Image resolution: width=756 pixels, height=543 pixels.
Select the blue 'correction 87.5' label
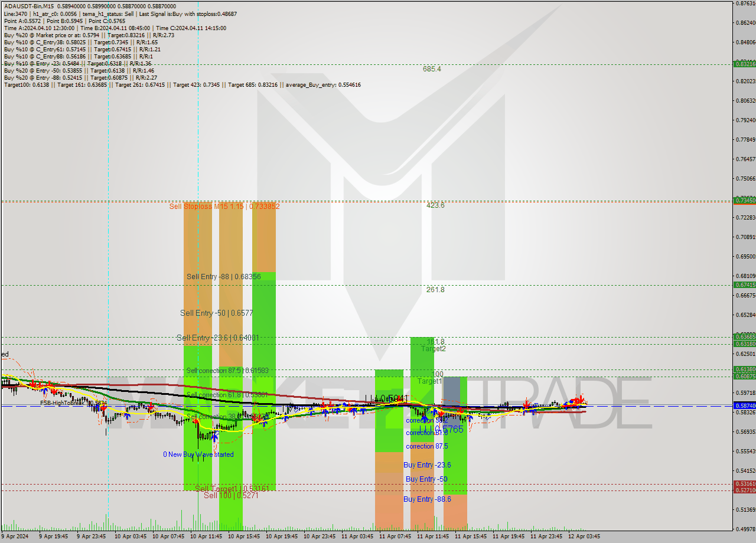pyautogui.click(x=427, y=446)
